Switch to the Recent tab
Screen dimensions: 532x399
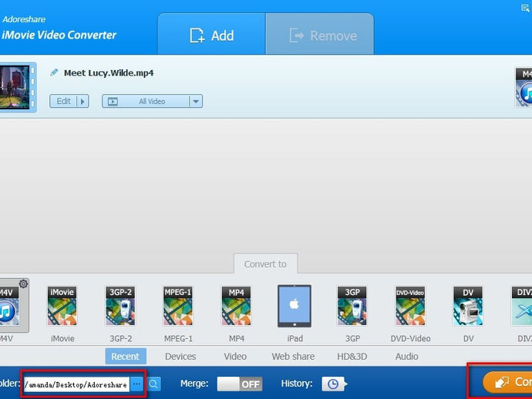(x=126, y=357)
